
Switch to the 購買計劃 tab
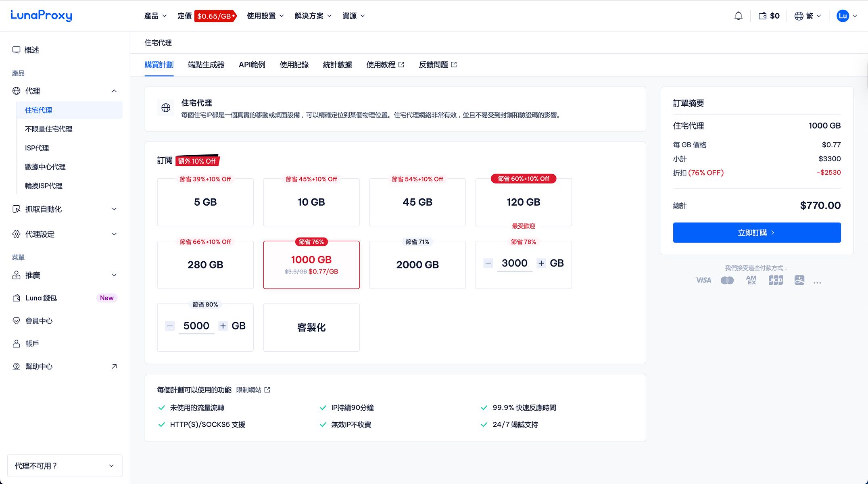click(159, 65)
